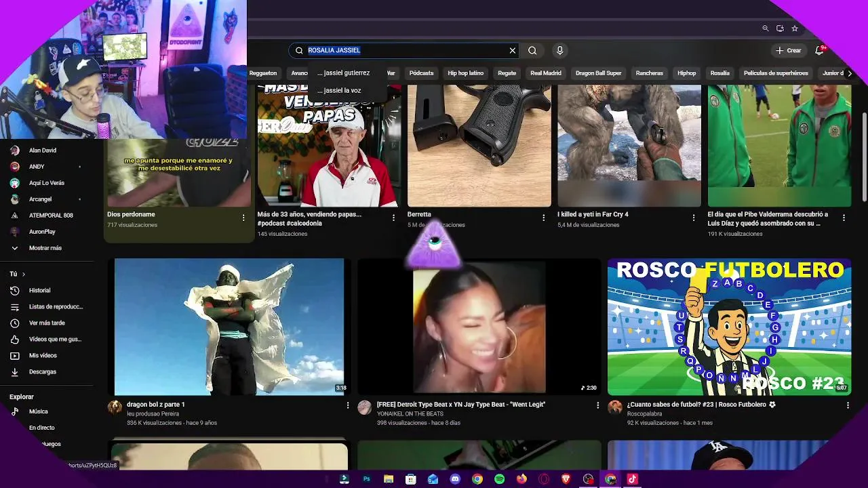868x488 pixels.
Task: Select the Hip hop latino chip
Action: (466, 73)
